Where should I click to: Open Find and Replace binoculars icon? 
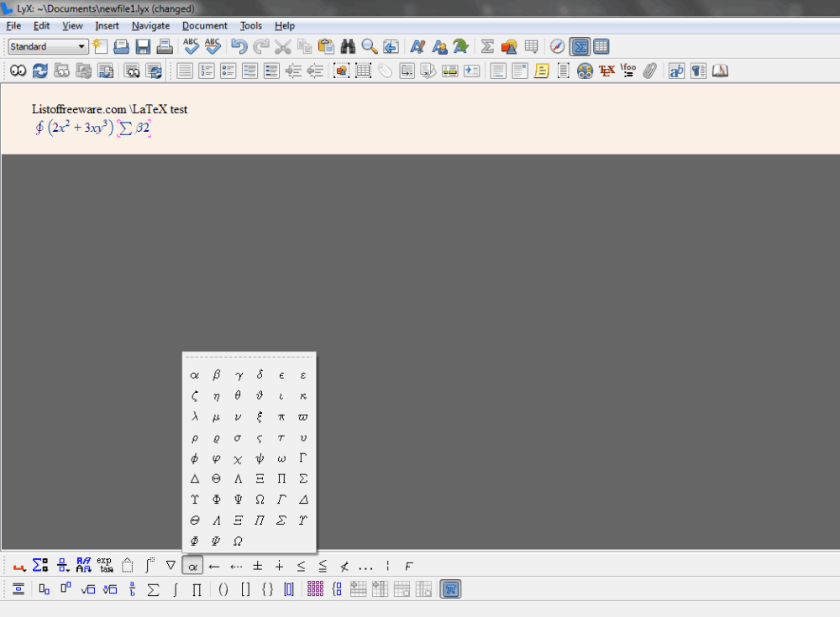coord(348,47)
